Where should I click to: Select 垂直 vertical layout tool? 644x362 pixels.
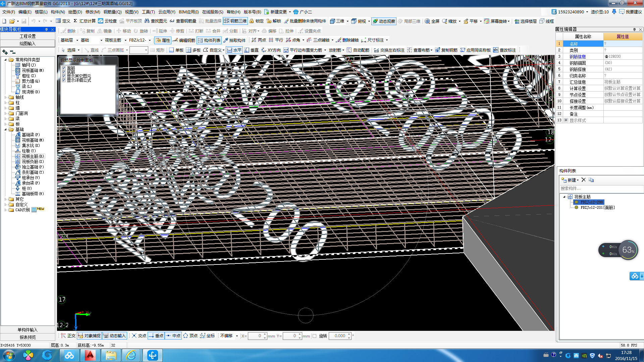point(252,50)
